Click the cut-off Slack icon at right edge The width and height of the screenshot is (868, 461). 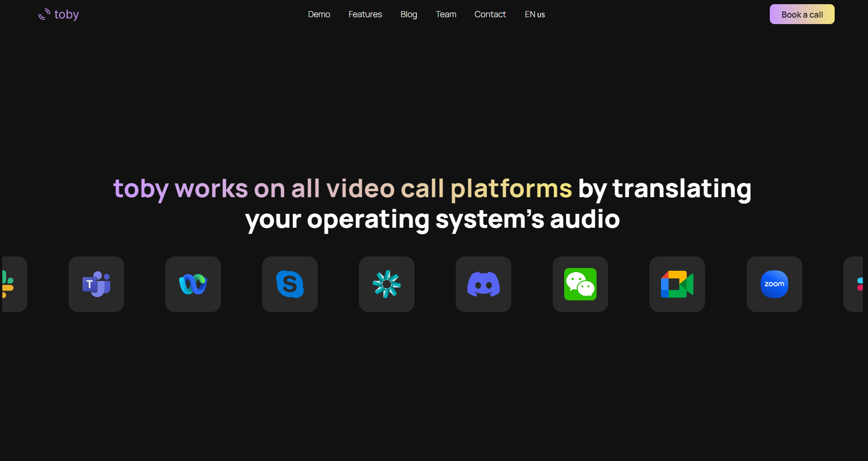[x=855, y=284]
